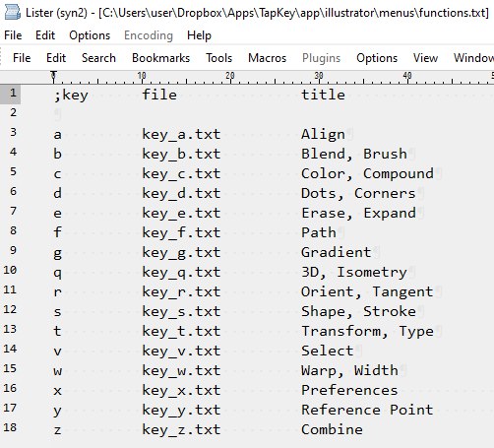The width and height of the screenshot is (494, 448).
Task: Open the Tools menu
Action: 218,58
